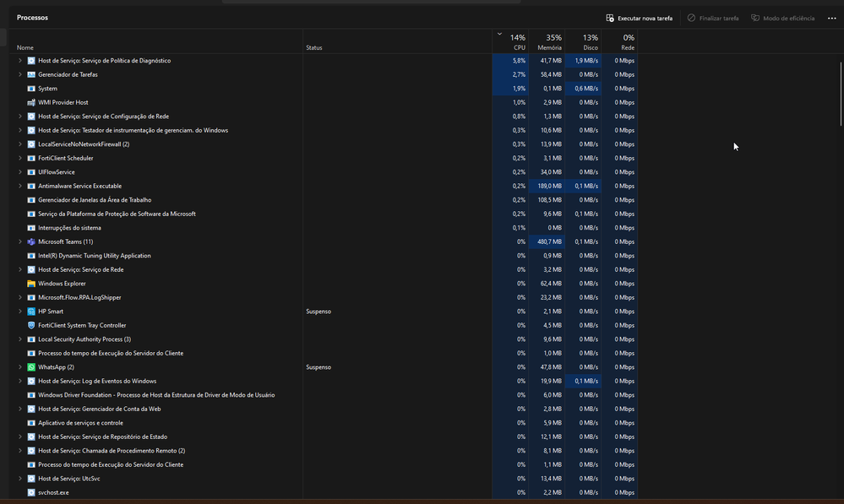Click the Intel Dynamic Tuning Utility icon

point(31,256)
